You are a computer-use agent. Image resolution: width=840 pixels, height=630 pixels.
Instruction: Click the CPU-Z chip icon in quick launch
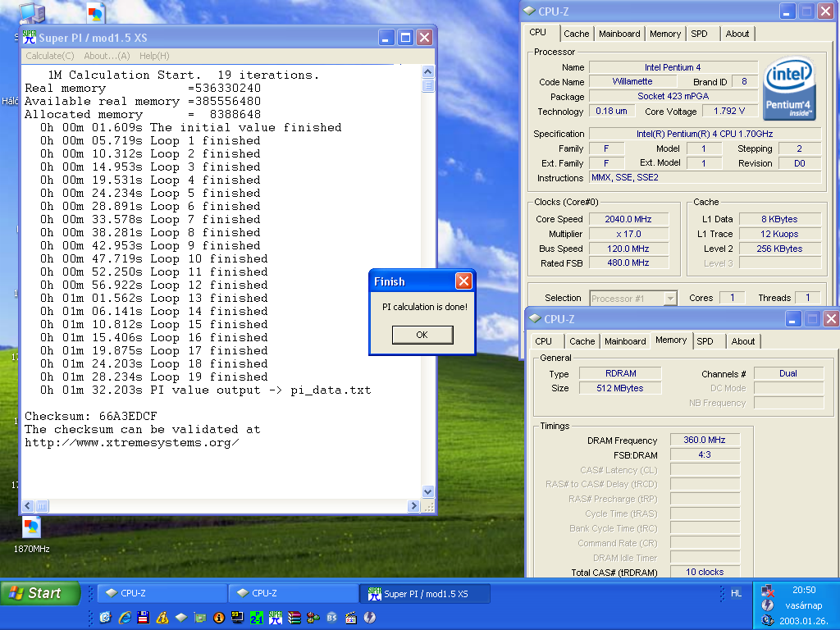tap(181, 618)
